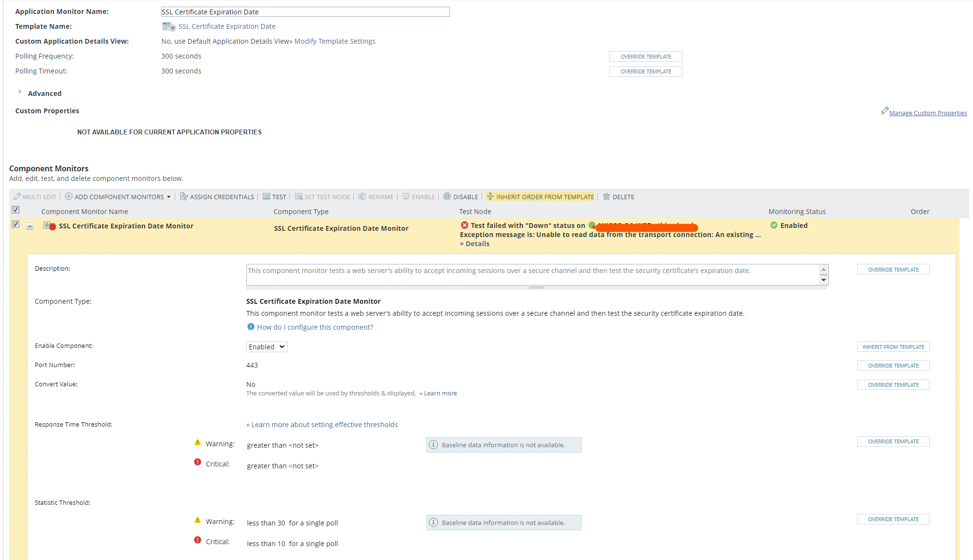The height and width of the screenshot is (560, 973).
Task: Click the Delete trash icon
Action: tap(607, 197)
